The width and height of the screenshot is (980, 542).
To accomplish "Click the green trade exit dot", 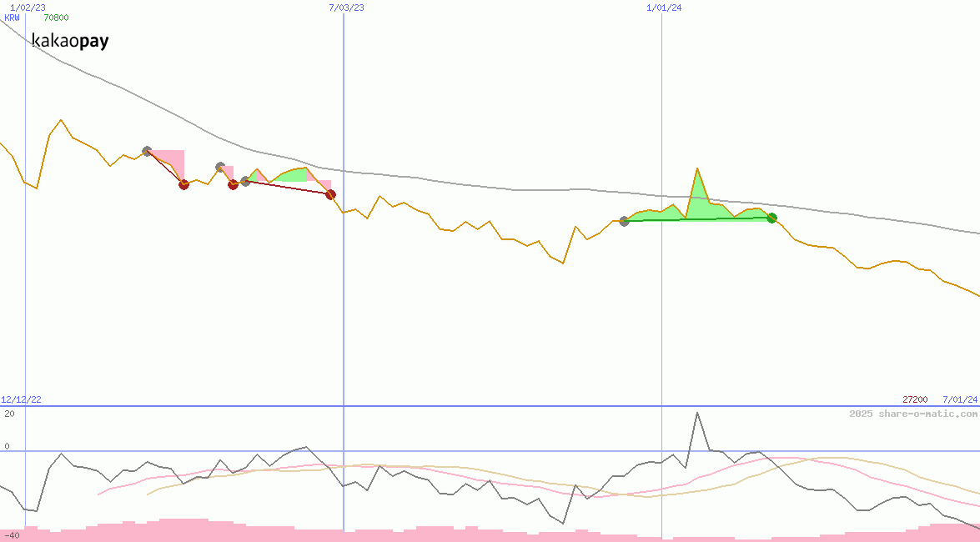I will [771, 218].
